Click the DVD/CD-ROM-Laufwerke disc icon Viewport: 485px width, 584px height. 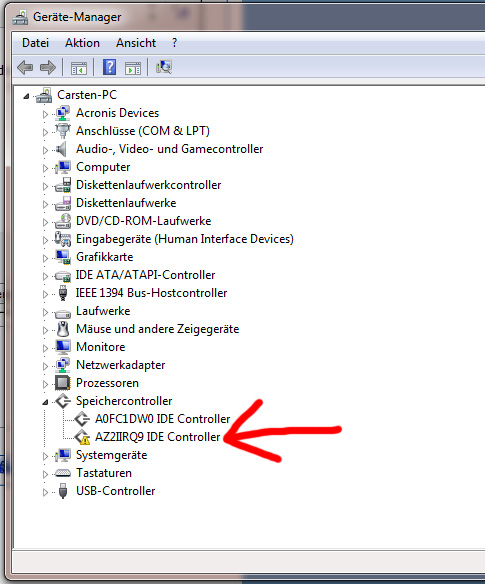click(x=63, y=221)
